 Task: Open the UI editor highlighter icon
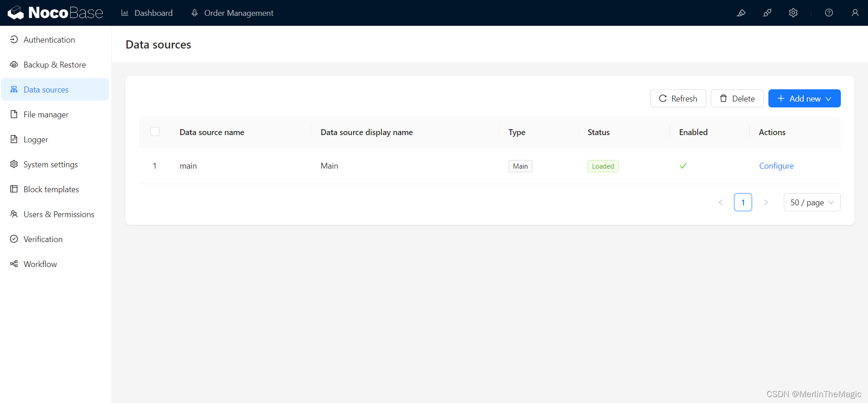(741, 13)
